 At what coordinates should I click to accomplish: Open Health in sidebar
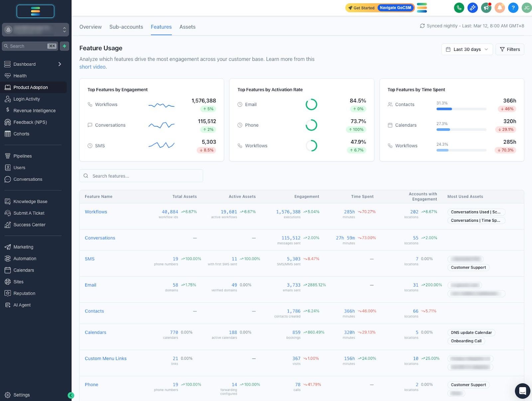(20, 76)
